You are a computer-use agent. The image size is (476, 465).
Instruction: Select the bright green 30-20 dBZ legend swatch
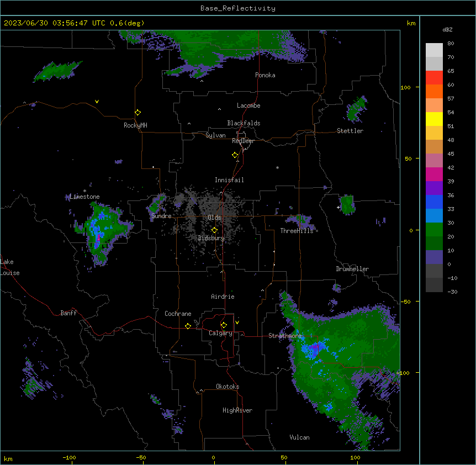434,230
